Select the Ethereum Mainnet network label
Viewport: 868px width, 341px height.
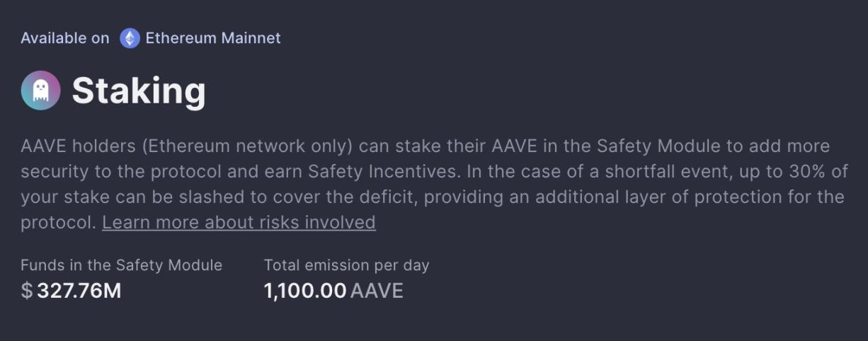tap(213, 38)
